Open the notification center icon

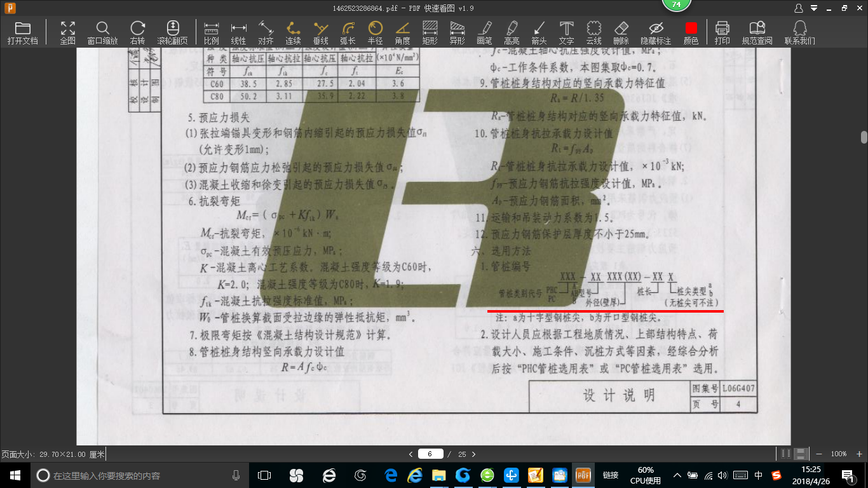848,475
